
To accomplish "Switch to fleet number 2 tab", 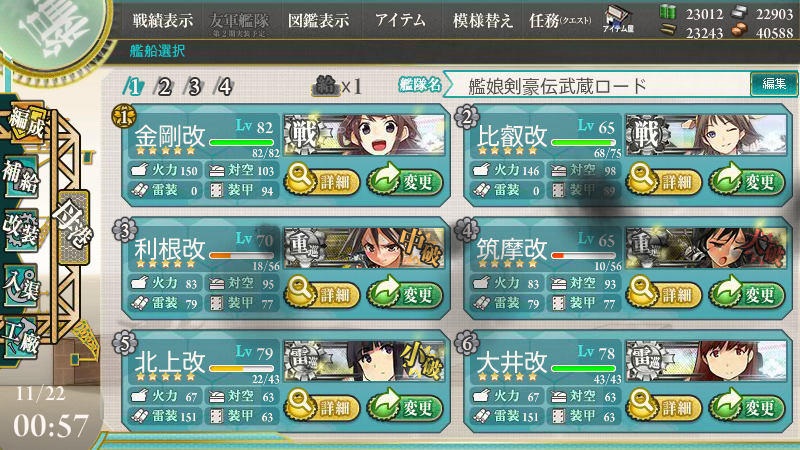I will (164, 87).
